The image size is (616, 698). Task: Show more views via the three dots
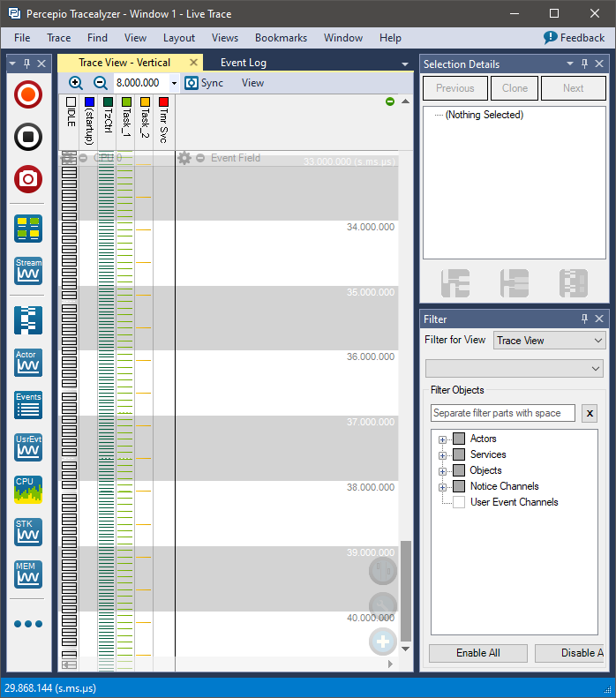tap(28, 624)
